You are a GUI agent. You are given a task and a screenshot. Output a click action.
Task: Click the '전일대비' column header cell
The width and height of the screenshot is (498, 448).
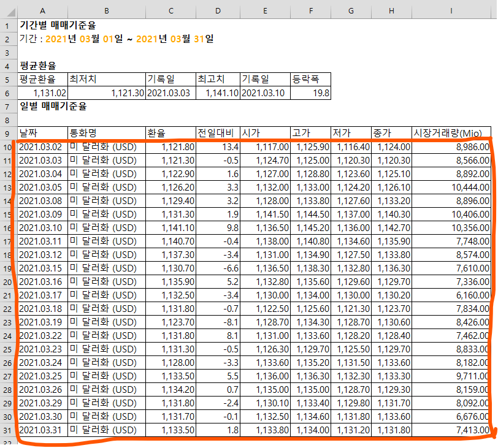coord(218,133)
